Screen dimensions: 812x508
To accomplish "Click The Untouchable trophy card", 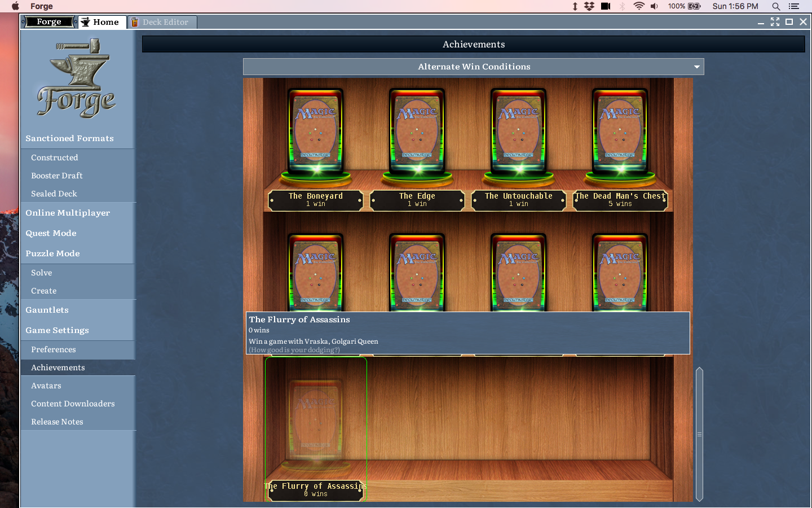I will [x=519, y=131].
